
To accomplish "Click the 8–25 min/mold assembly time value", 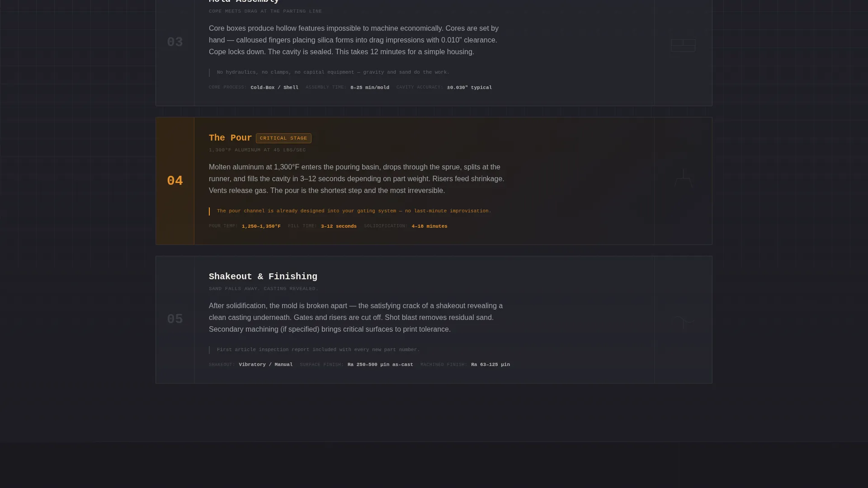I will [370, 88].
